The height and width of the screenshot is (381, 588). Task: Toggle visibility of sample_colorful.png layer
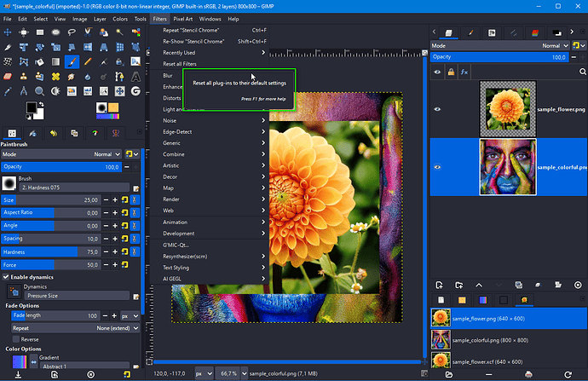438,167
